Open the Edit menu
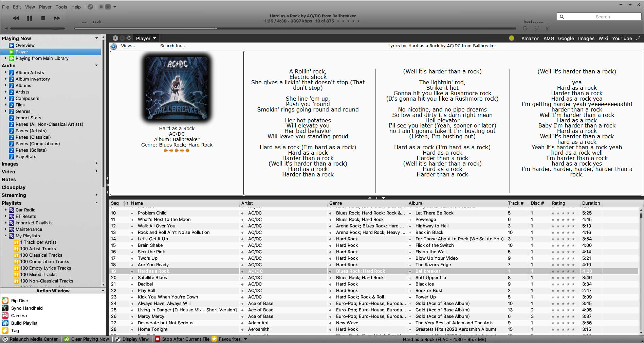Screen dimensions: 644x343 click(x=17, y=7)
